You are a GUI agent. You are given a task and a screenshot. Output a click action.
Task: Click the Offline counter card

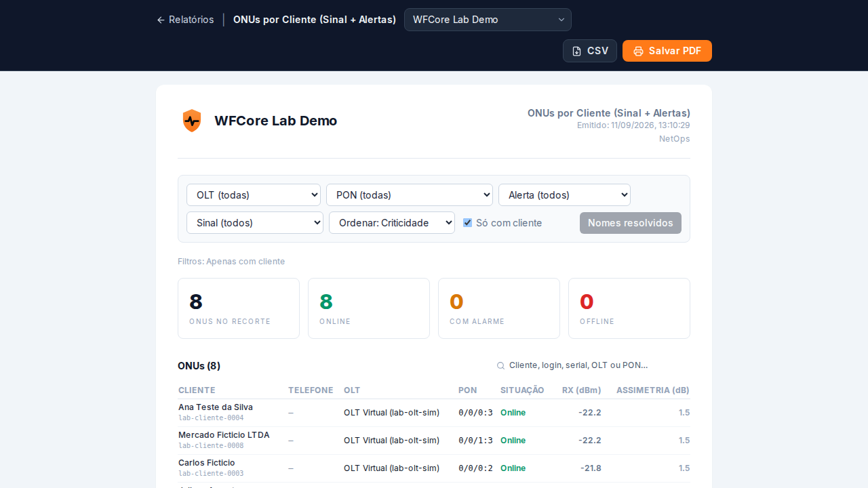(x=629, y=308)
